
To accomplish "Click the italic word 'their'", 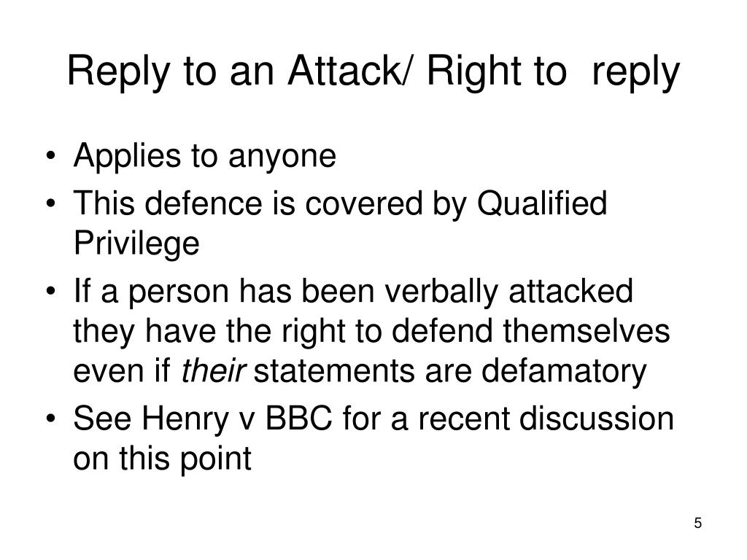I will pos(214,370).
